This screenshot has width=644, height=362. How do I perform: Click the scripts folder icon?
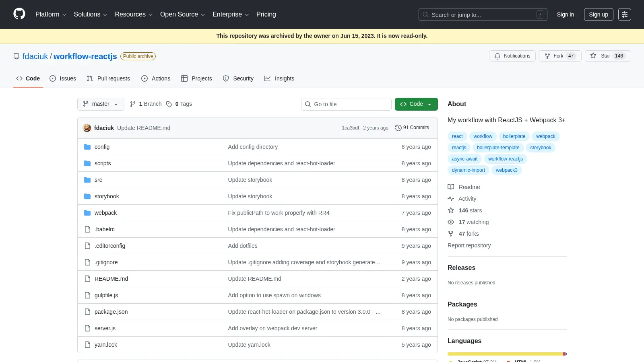point(87,163)
